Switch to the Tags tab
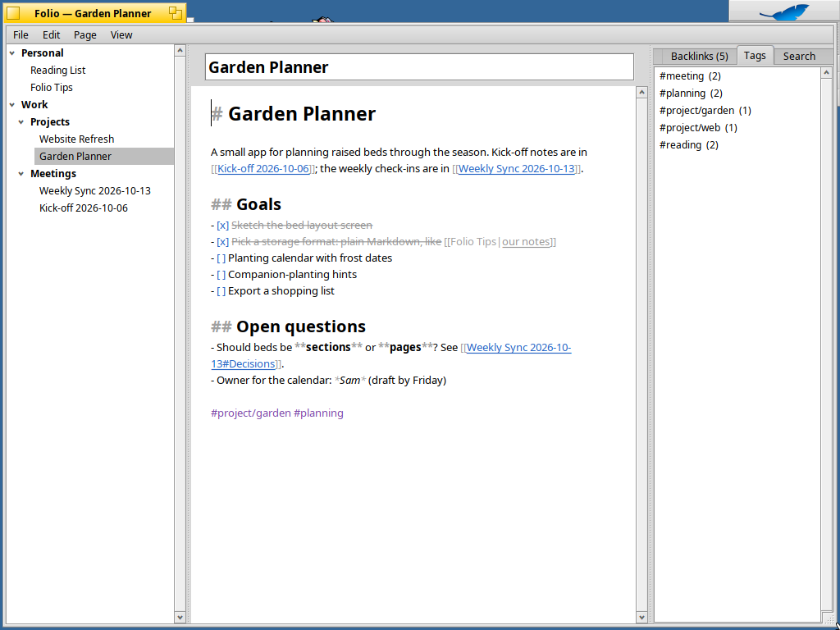 tap(755, 55)
